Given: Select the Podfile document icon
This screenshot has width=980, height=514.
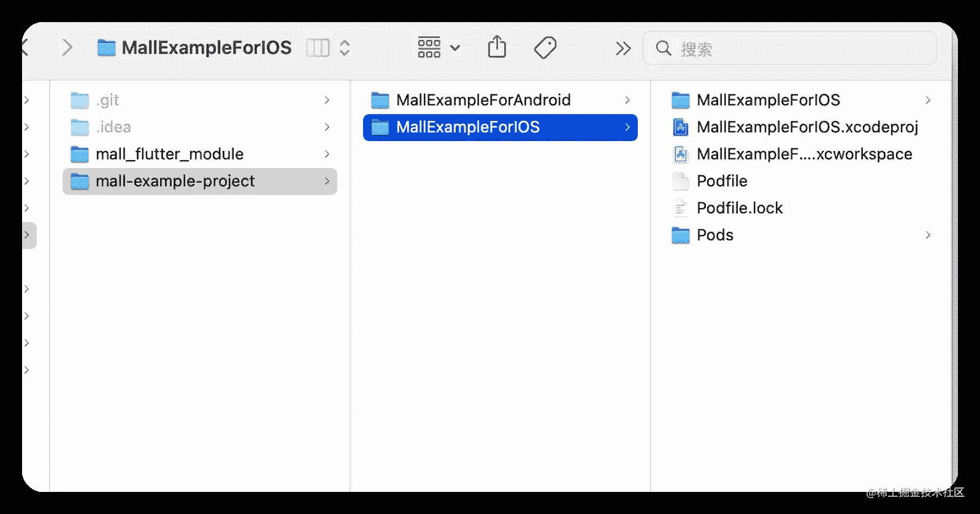Looking at the screenshot, I should coord(681,181).
